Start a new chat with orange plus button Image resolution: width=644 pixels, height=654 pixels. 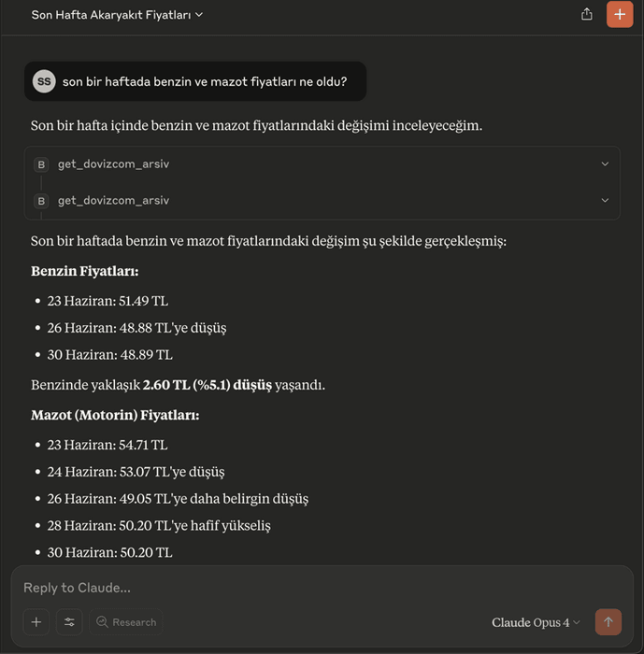click(x=620, y=15)
